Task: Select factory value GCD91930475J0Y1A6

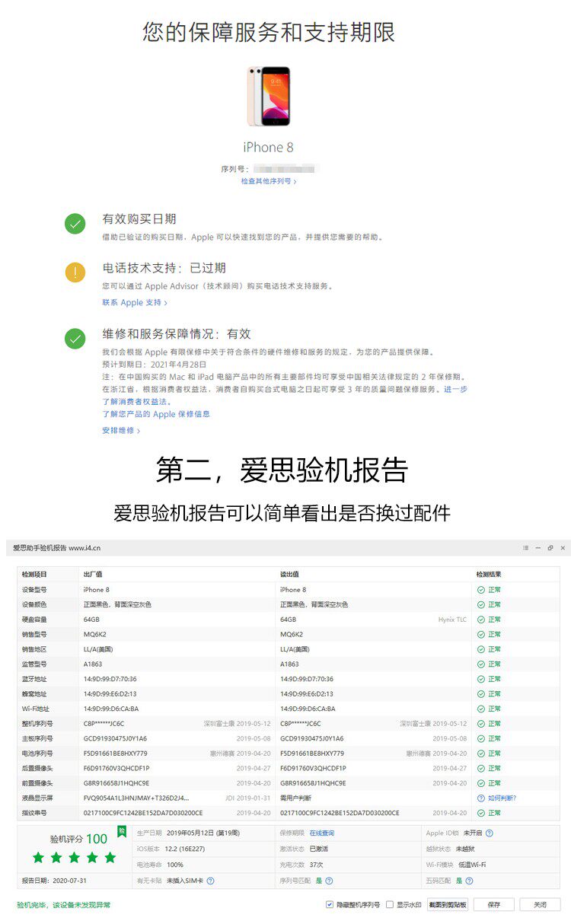Action: (x=115, y=738)
